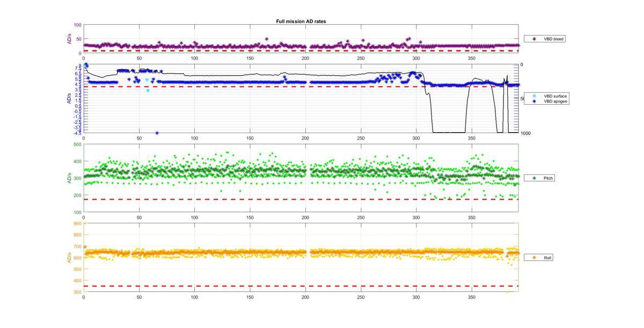Click the '200' y-tick on the pitch plot

[78, 195]
